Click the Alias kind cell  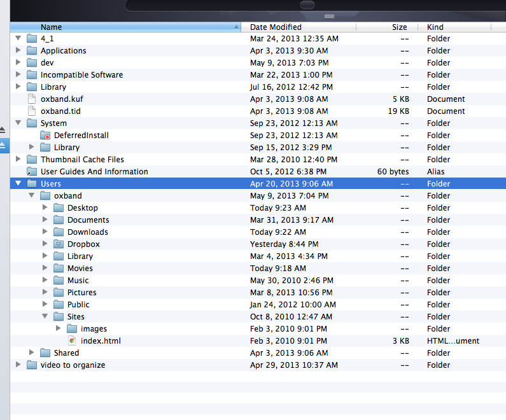pos(435,171)
